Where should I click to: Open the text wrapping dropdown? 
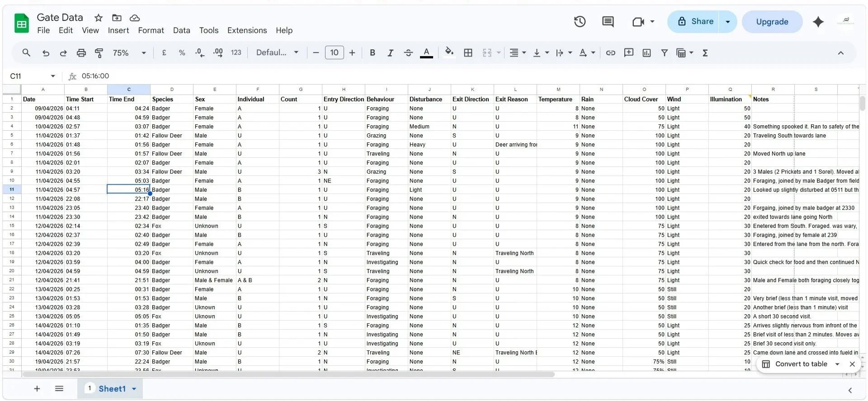click(564, 53)
